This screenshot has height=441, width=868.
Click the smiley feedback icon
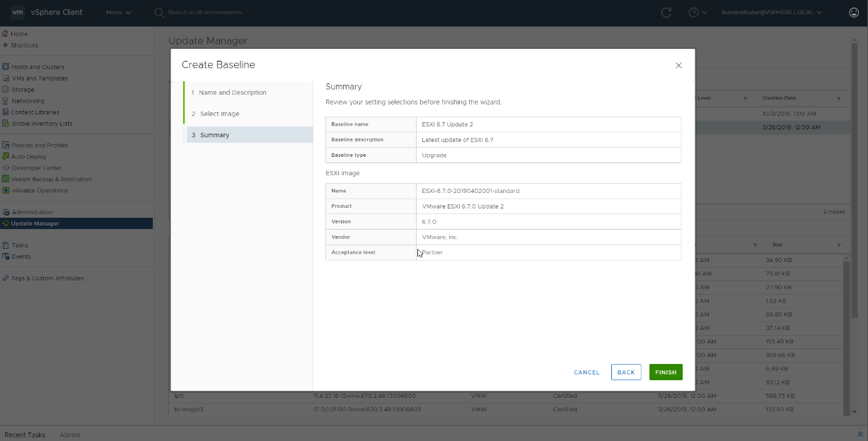(854, 12)
